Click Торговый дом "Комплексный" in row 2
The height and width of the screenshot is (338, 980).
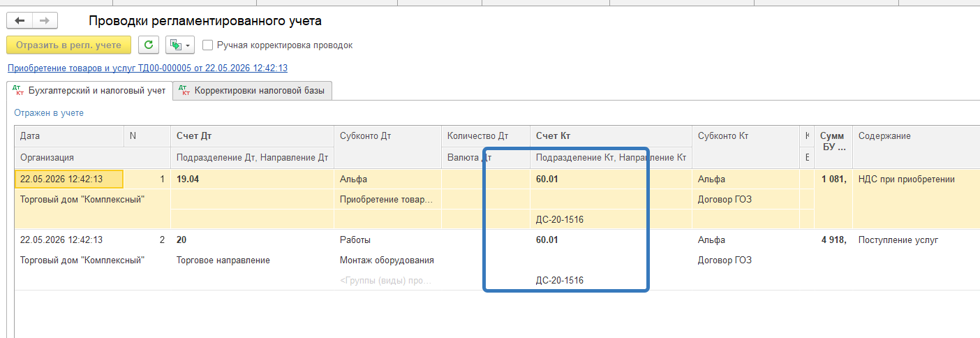pos(92,260)
